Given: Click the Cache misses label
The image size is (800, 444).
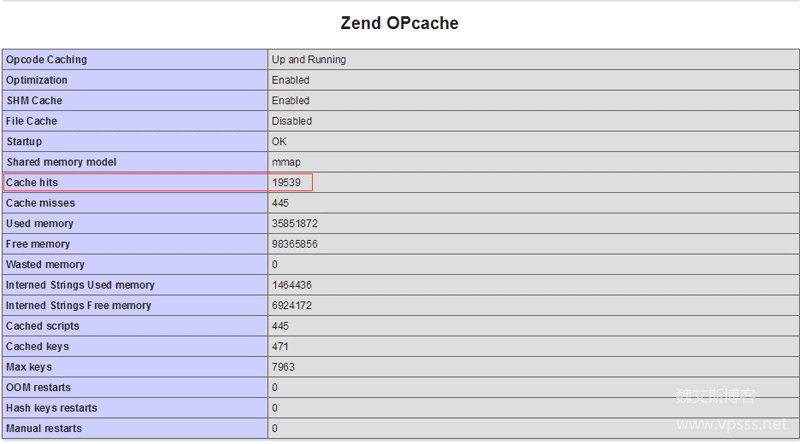Looking at the screenshot, I should [40, 203].
